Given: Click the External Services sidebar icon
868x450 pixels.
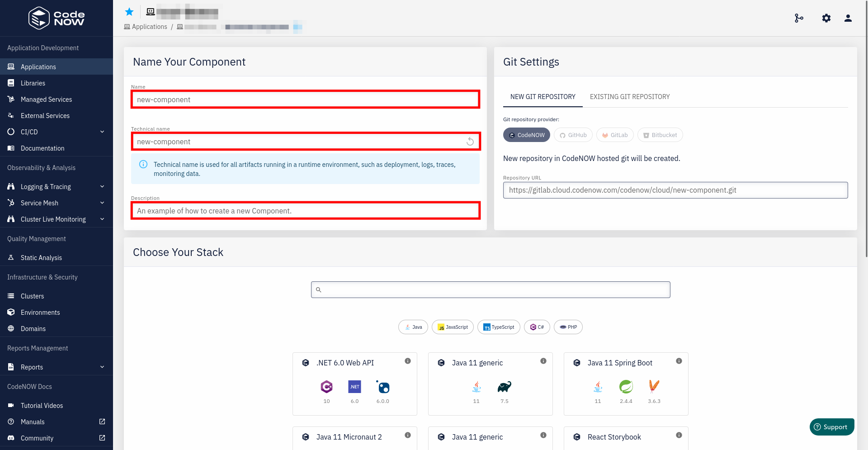Looking at the screenshot, I should tap(11, 115).
